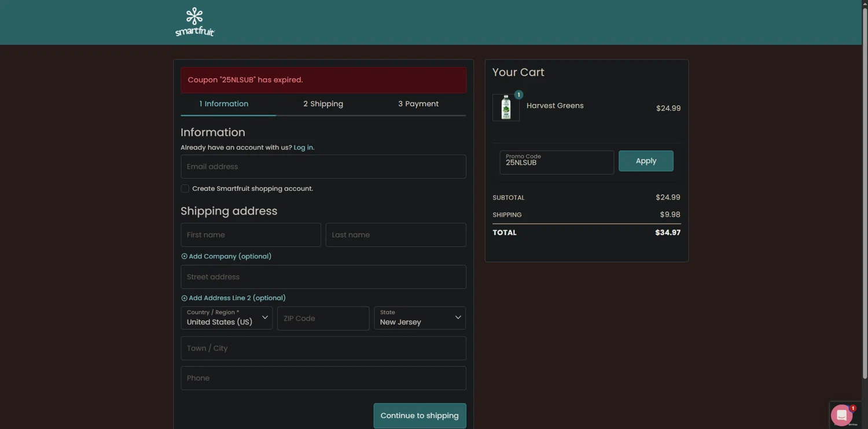Check Create Smartfruit shopping account box

185,188
